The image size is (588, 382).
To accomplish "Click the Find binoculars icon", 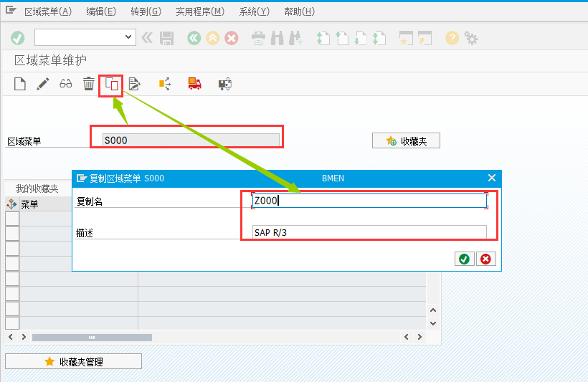I will pos(277,38).
